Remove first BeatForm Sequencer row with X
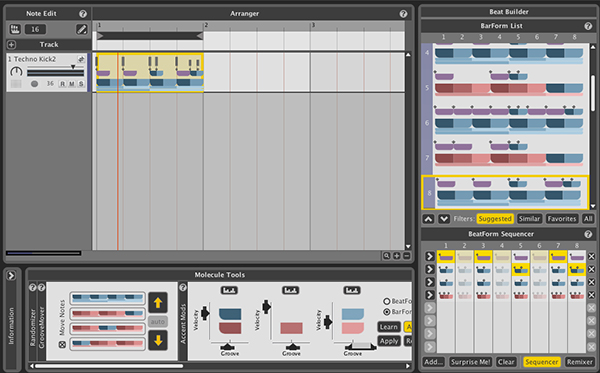 [592, 256]
